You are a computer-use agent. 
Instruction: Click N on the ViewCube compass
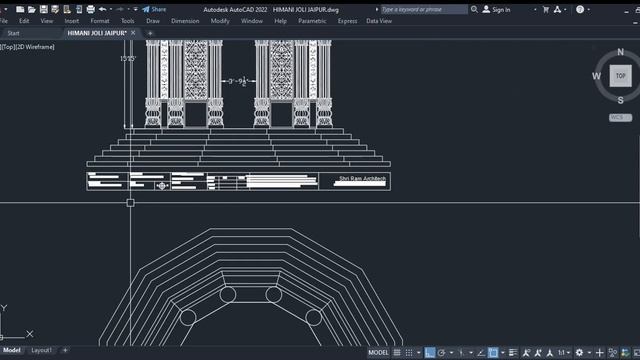tap(620, 52)
